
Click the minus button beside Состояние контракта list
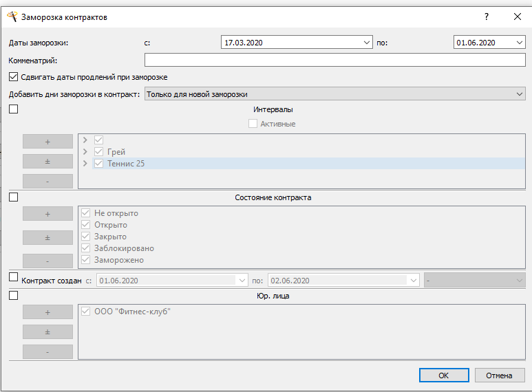pyautogui.click(x=47, y=261)
